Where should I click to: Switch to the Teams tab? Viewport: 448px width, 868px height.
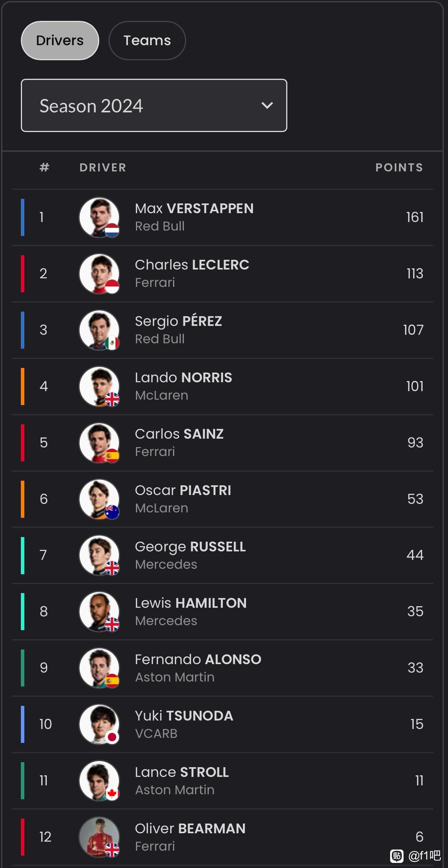pos(147,41)
